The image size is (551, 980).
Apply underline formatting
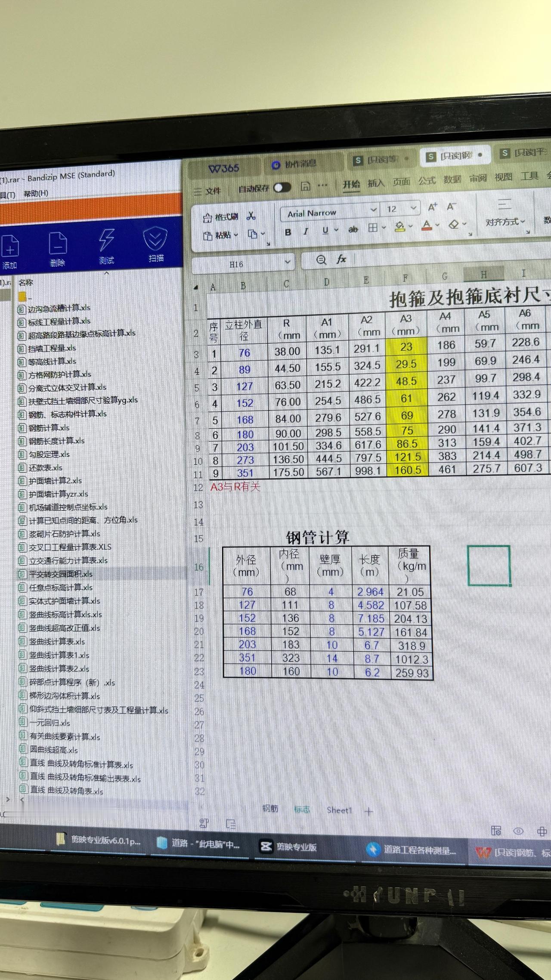(325, 230)
